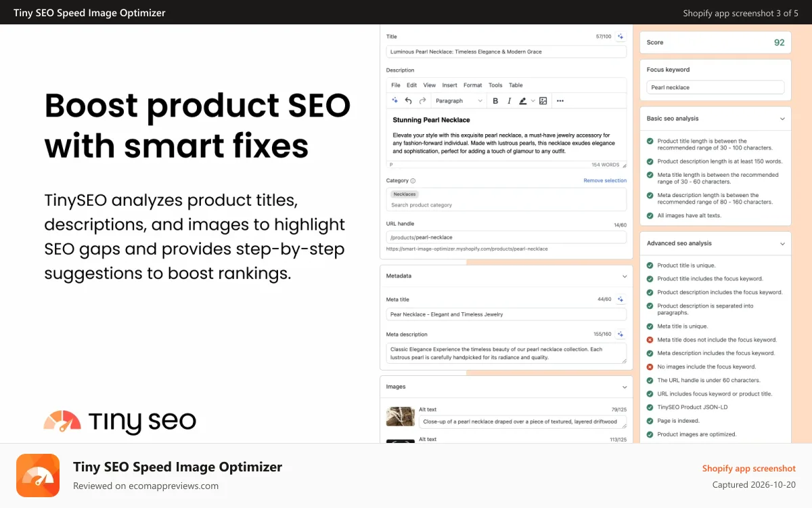The image size is (812, 508).
Task: Click the Focus keyword input field
Action: pyautogui.click(x=715, y=87)
